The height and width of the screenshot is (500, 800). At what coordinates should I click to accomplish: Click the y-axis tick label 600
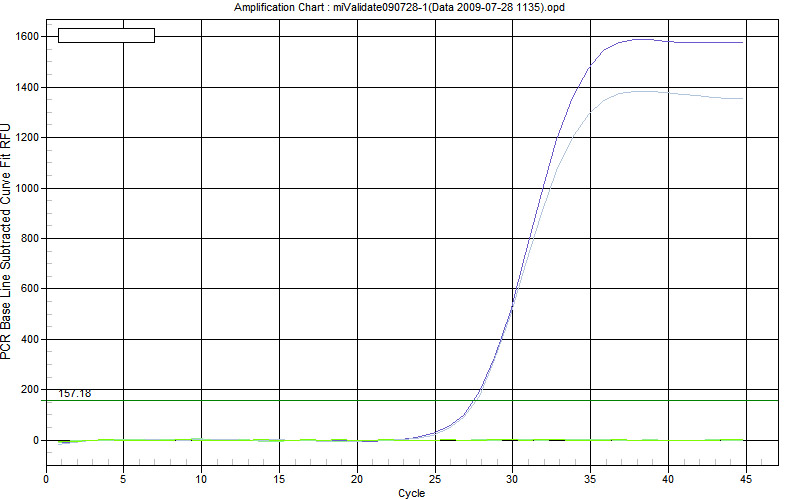(30, 289)
